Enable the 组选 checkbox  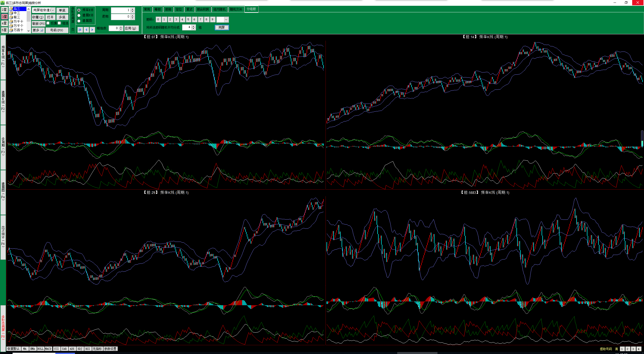click(x=59, y=23)
